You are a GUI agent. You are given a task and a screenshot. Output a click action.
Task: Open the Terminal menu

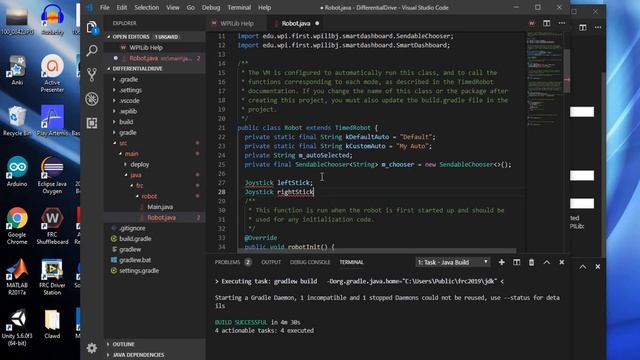click(239, 7)
